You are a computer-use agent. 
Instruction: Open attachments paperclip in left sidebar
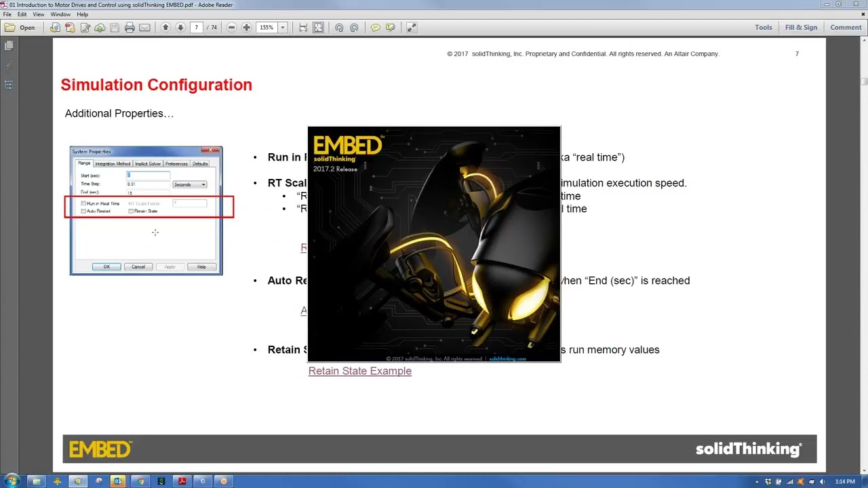(x=9, y=65)
